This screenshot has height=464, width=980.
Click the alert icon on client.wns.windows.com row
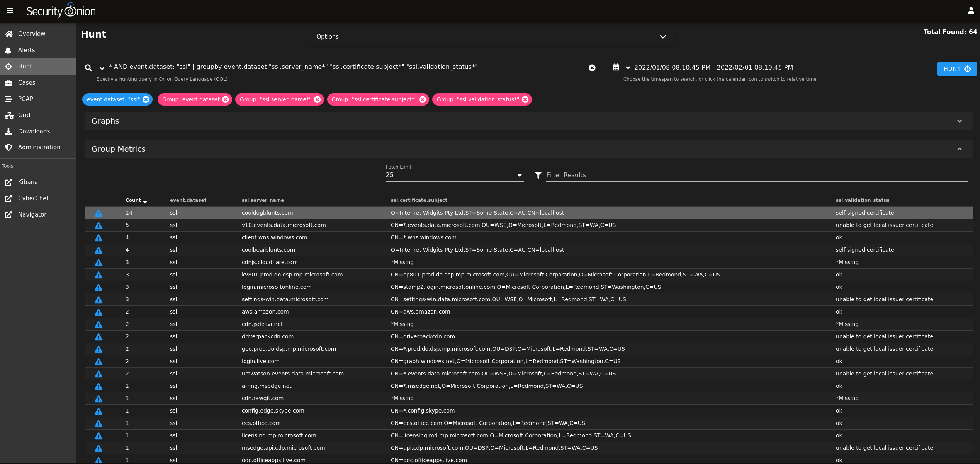coord(99,238)
